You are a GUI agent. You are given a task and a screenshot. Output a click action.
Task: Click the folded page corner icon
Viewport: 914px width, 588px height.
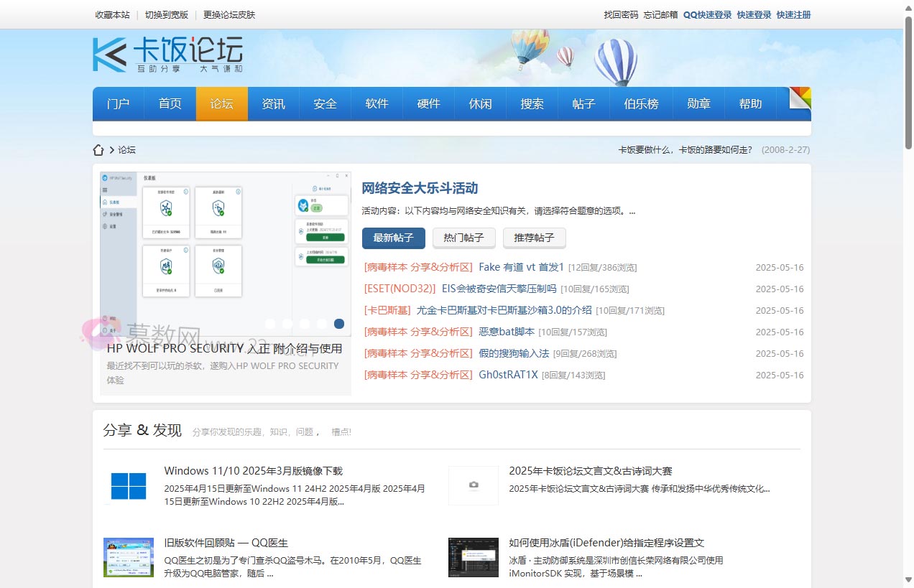coord(800,98)
